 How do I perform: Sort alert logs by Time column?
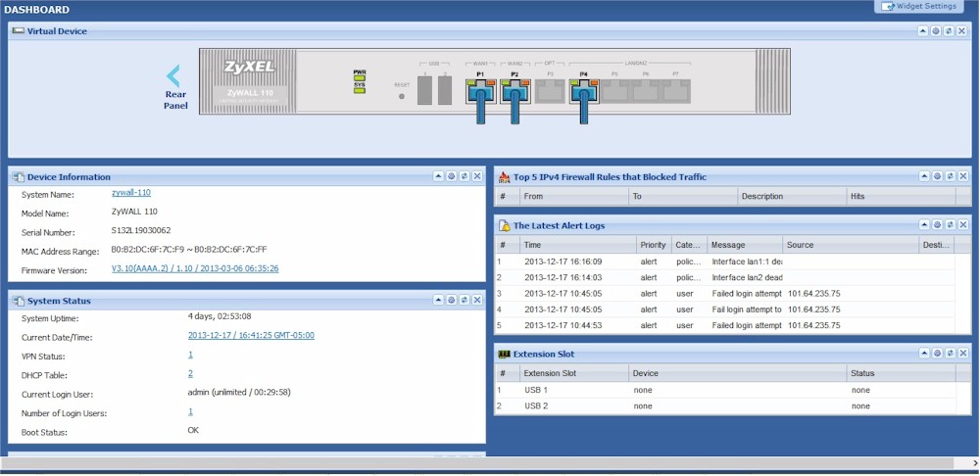pyautogui.click(x=578, y=245)
